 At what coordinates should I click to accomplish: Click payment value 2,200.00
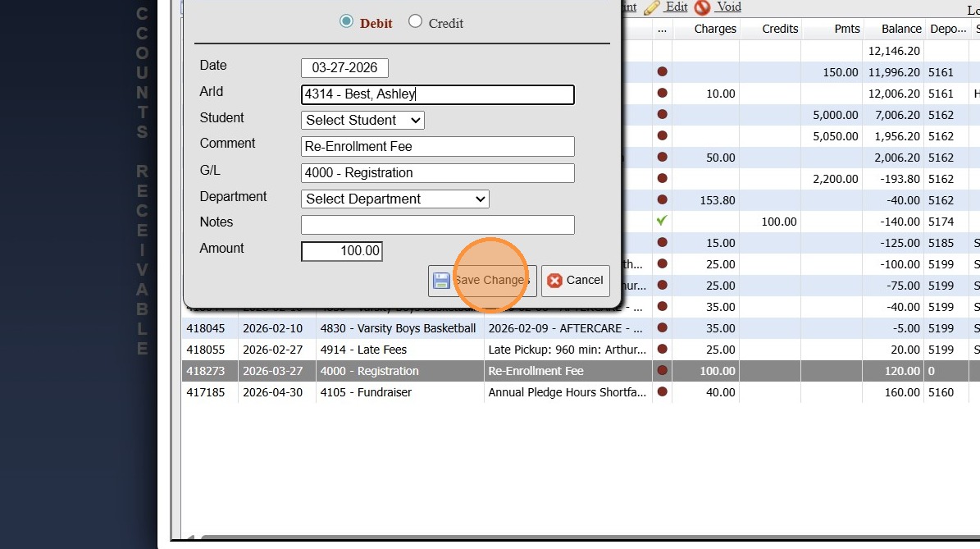pyautogui.click(x=835, y=179)
